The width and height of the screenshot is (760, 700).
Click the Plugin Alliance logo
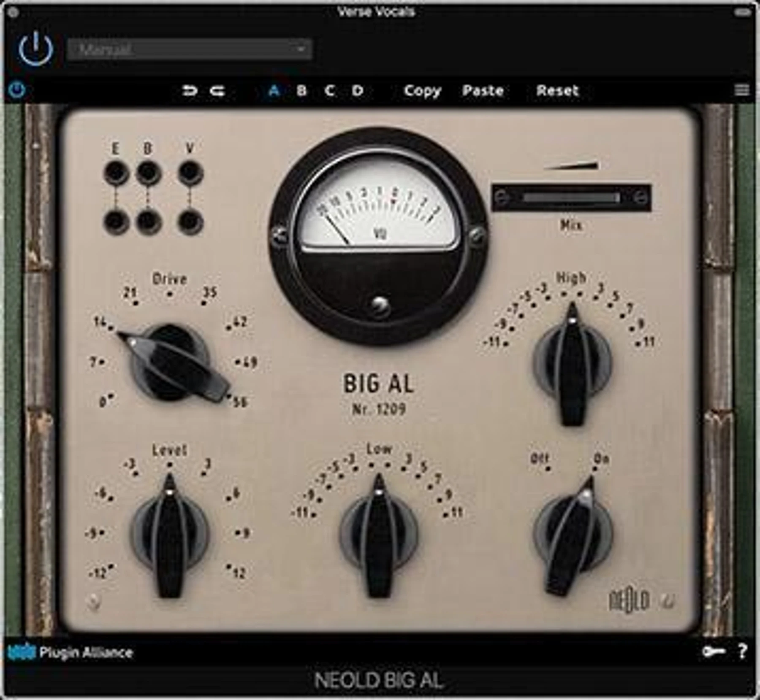(71, 652)
